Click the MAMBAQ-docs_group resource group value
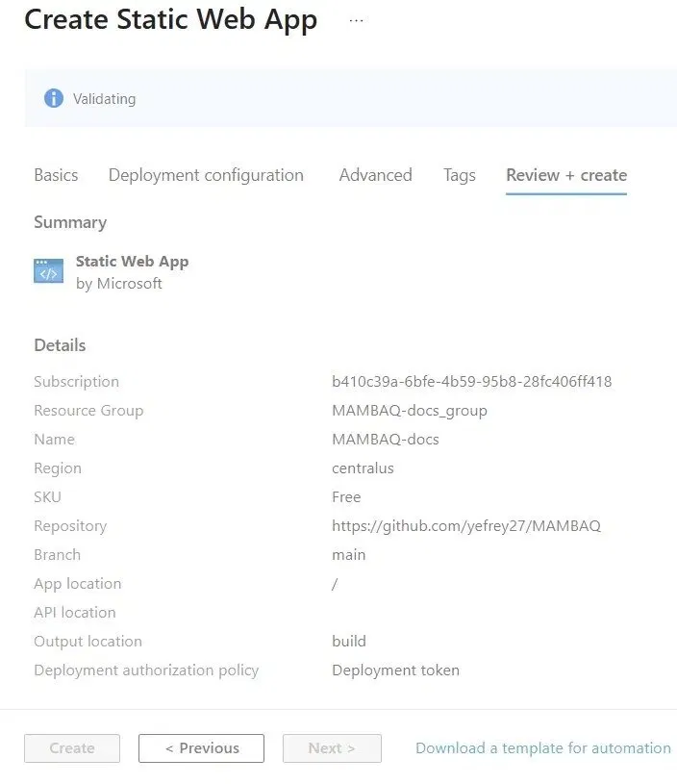677x784 pixels. 410,411
